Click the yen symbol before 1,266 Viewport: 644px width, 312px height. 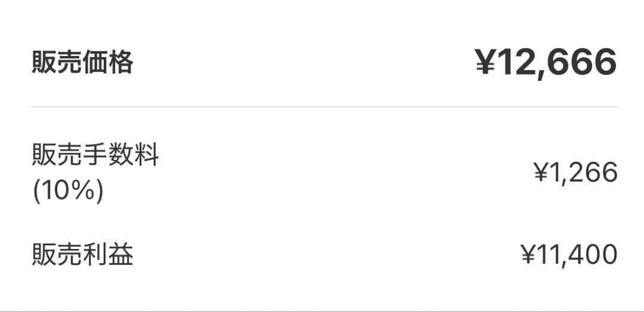(x=540, y=174)
